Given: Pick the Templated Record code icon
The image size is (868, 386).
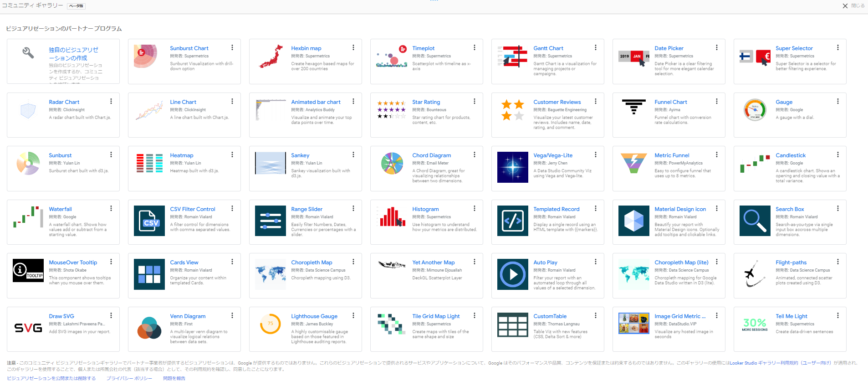Looking at the screenshot, I should [513, 221].
